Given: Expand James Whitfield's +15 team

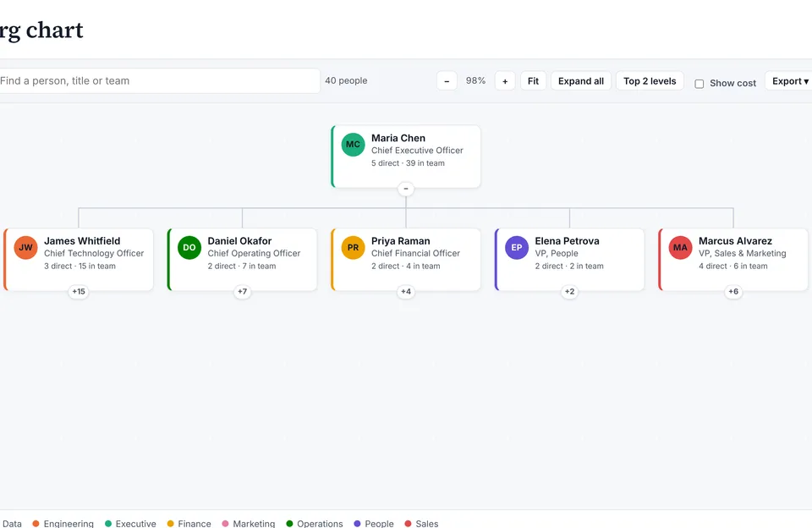Looking at the screenshot, I should [x=79, y=291].
